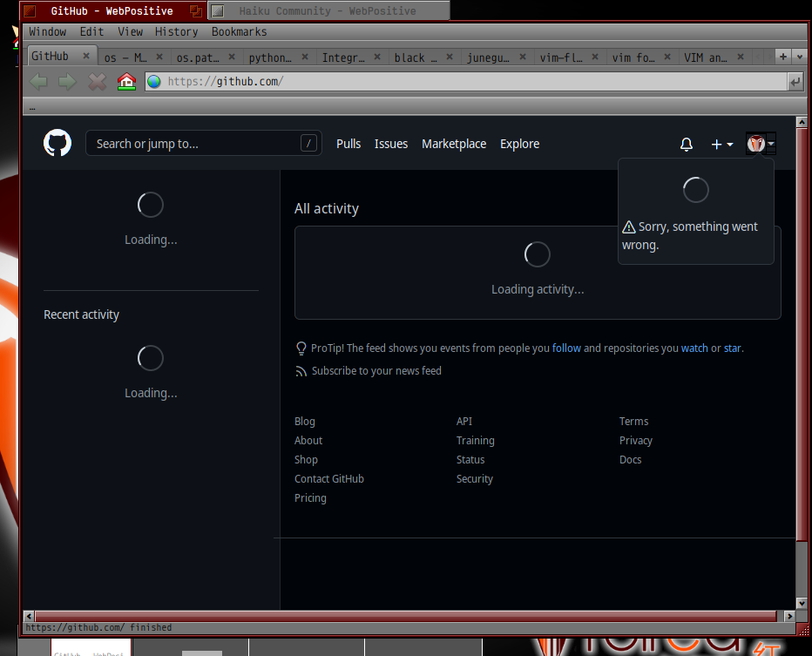812x656 pixels.
Task: Open the Explore link
Action: (x=519, y=144)
